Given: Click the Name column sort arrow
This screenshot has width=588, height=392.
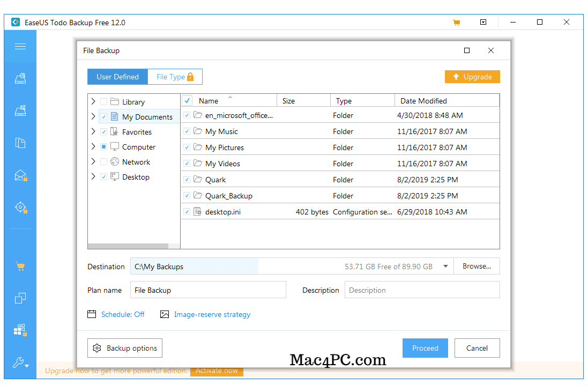Looking at the screenshot, I should (230, 97).
